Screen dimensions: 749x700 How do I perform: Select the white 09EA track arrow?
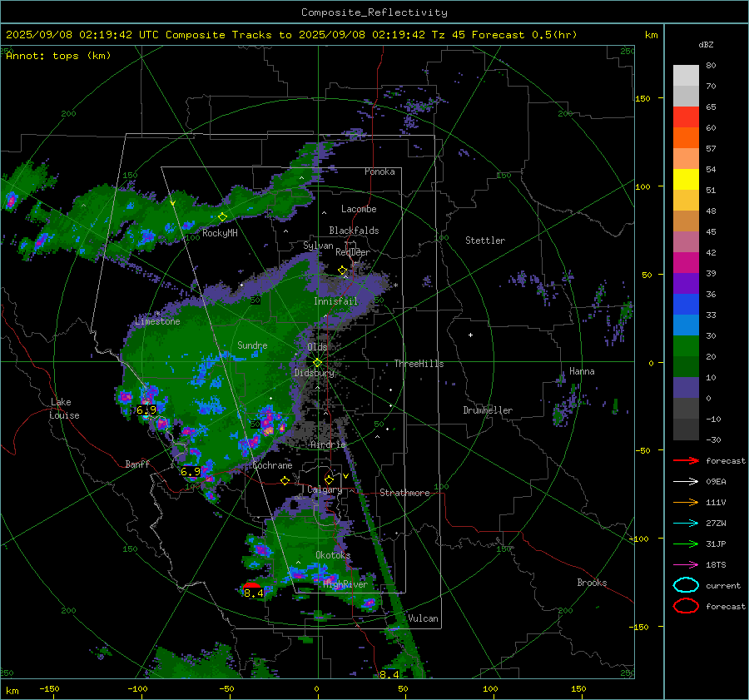(x=686, y=482)
